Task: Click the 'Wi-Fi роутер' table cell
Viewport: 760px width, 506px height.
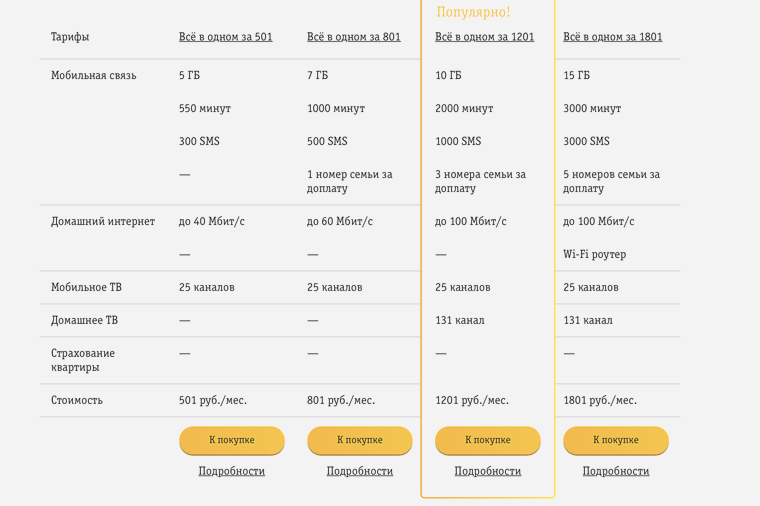Action: click(594, 254)
